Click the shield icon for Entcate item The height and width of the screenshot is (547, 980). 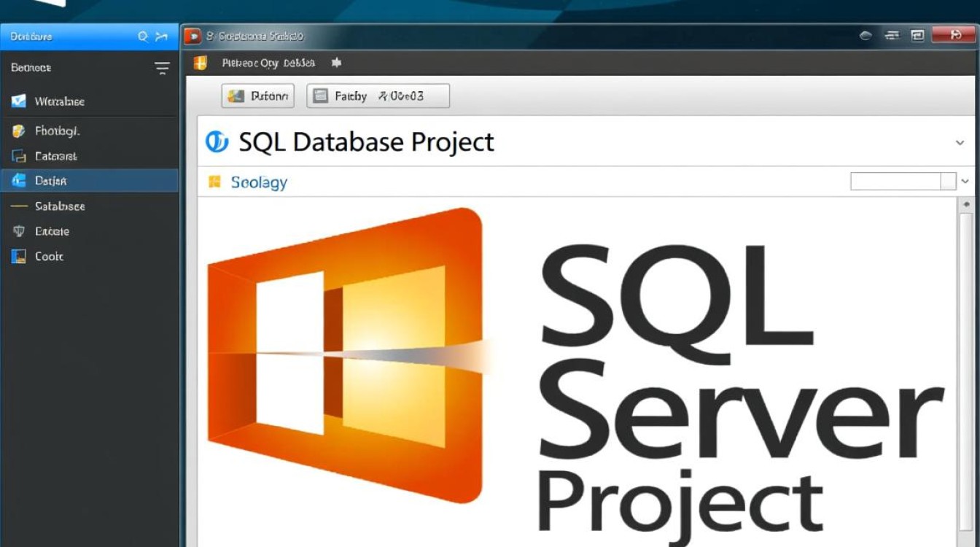[x=19, y=231]
